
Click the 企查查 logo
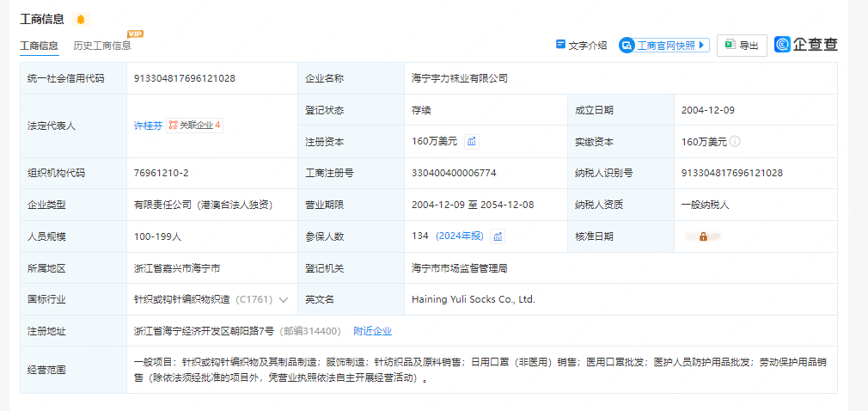805,45
